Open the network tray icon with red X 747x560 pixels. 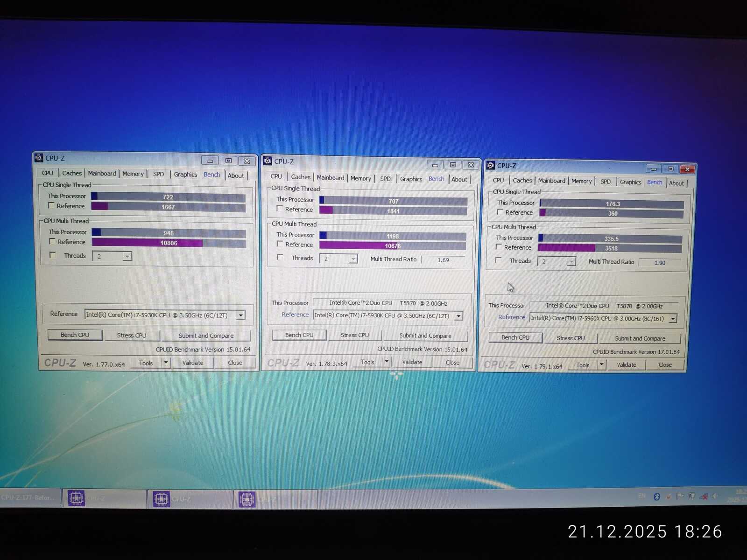click(703, 496)
